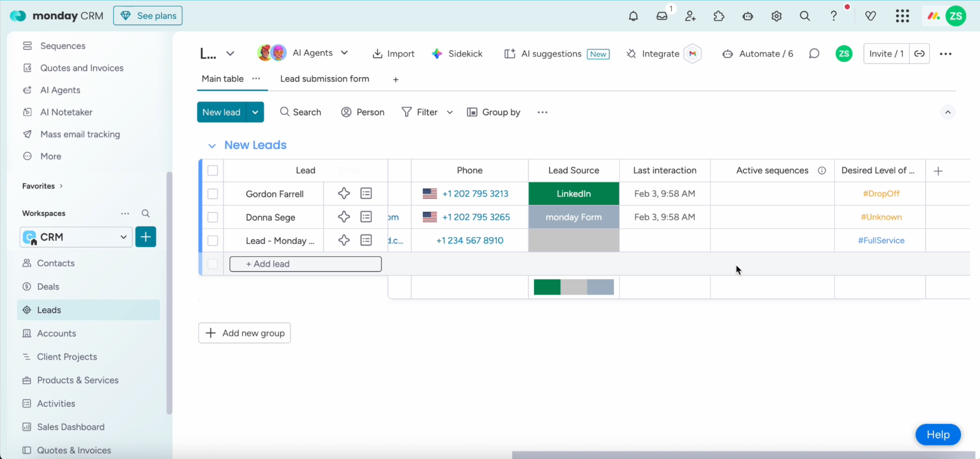Open the Main table tab options

point(256,79)
